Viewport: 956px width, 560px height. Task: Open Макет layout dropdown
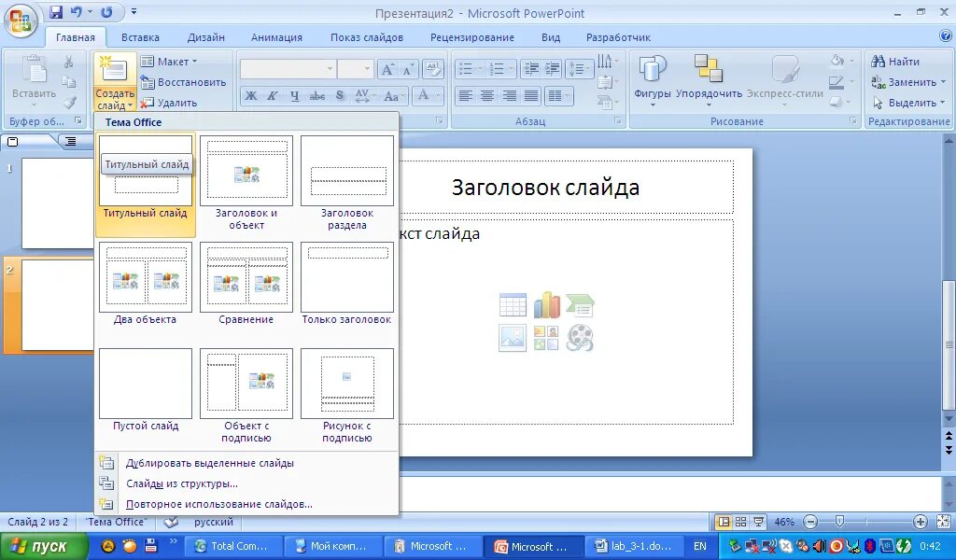click(169, 62)
